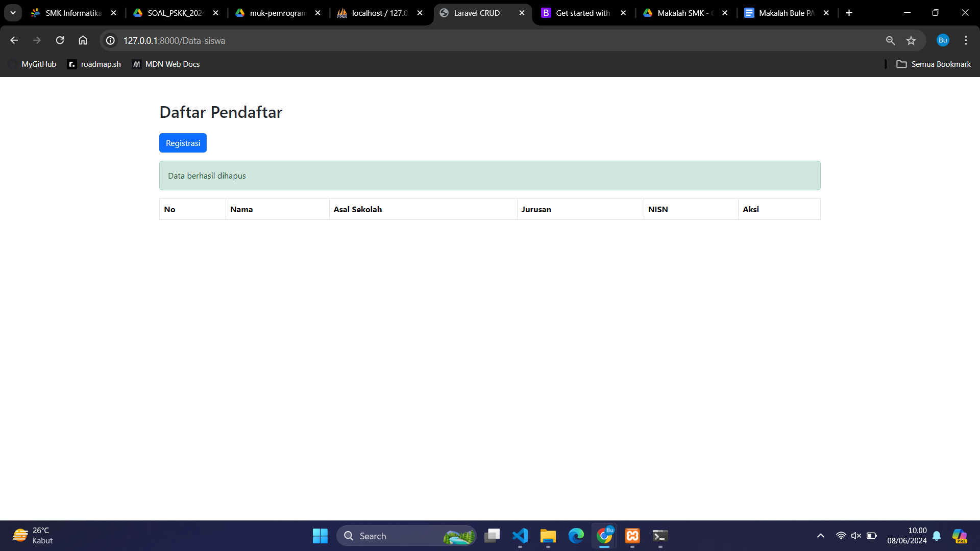Click the browser reload icon
This screenshot has width=980, height=551.
[x=60, y=40]
